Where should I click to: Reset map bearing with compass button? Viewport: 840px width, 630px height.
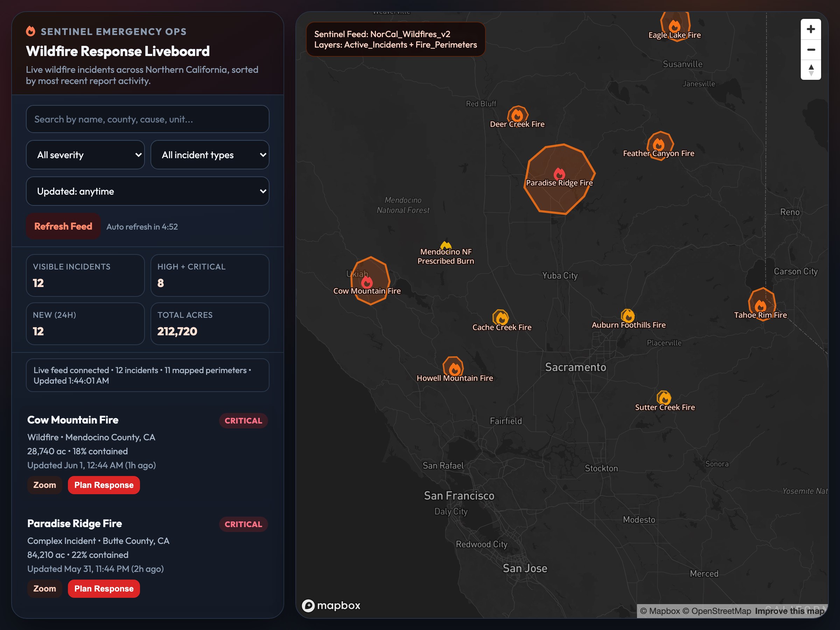tap(811, 70)
